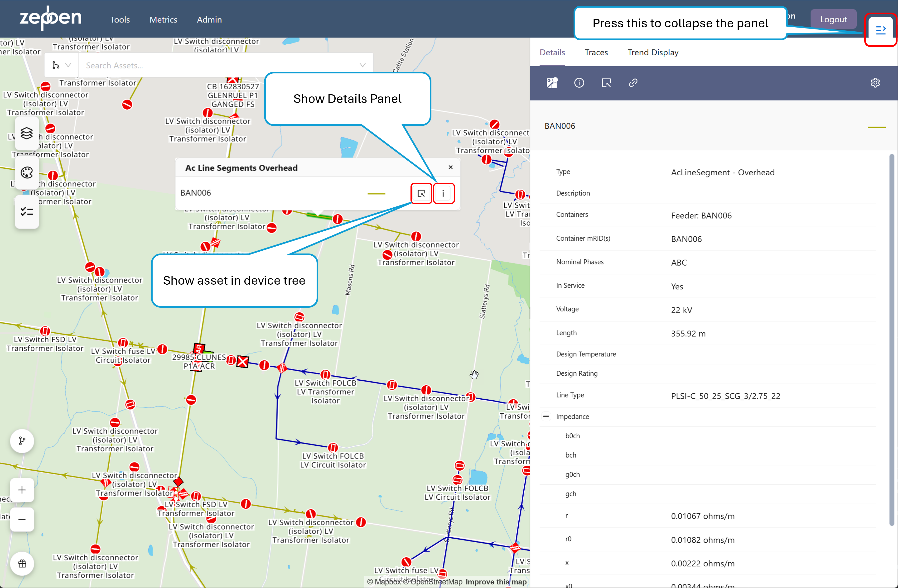
Task: Click the Zepben logo
Action: [x=50, y=18]
